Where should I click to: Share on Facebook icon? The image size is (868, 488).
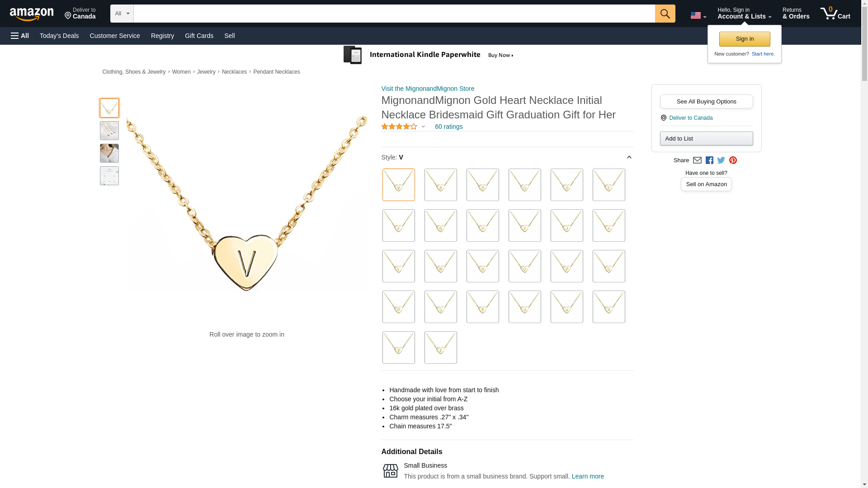coord(709,160)
